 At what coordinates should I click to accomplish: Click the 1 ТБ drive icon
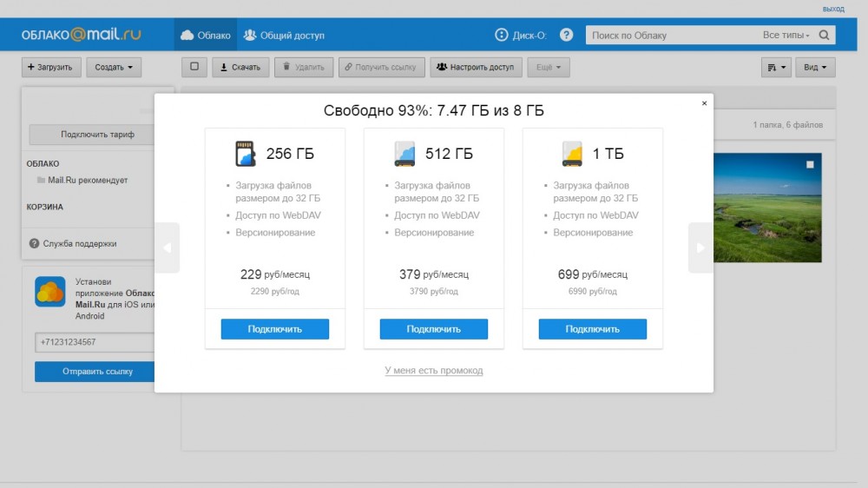(x=572, y=154)
